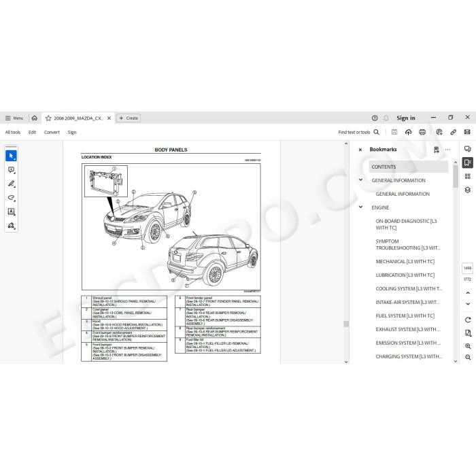Viewport: 476px width, 476px height.
Task: Open the Convert menu item
Action: click(52, 133)
